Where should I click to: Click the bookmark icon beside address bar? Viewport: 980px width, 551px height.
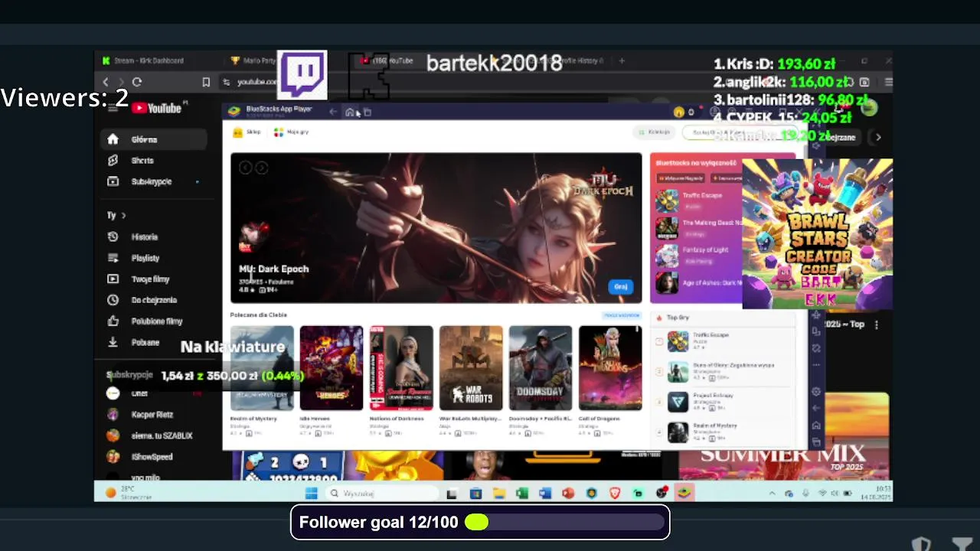[206, 82]
